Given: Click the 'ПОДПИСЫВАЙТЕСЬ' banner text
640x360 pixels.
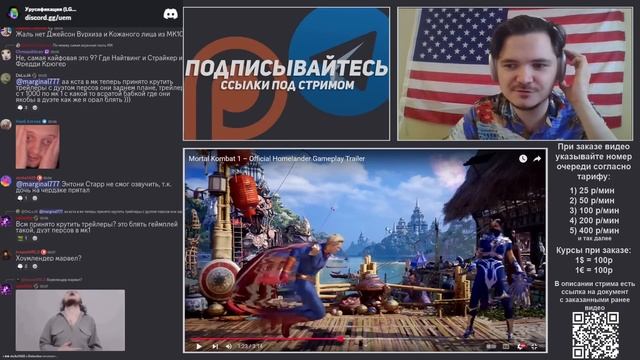Looking at the screenshot, I should pos(287,68).
